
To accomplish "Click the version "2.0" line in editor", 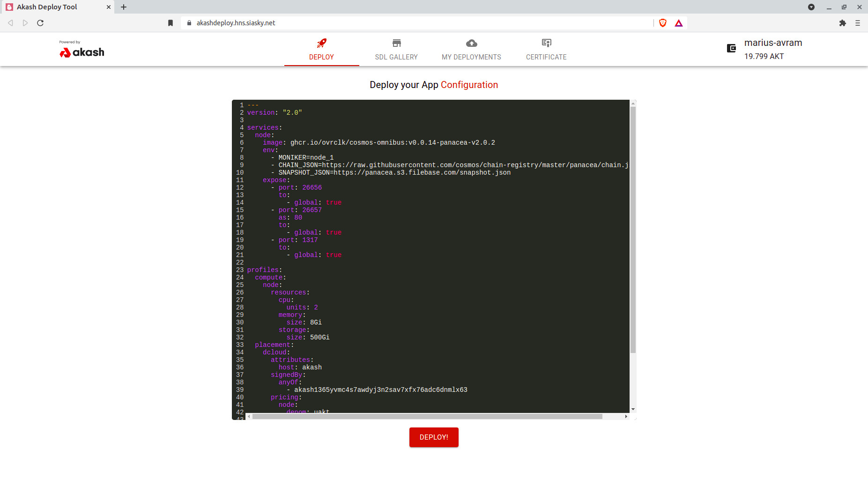I will 274,113.
